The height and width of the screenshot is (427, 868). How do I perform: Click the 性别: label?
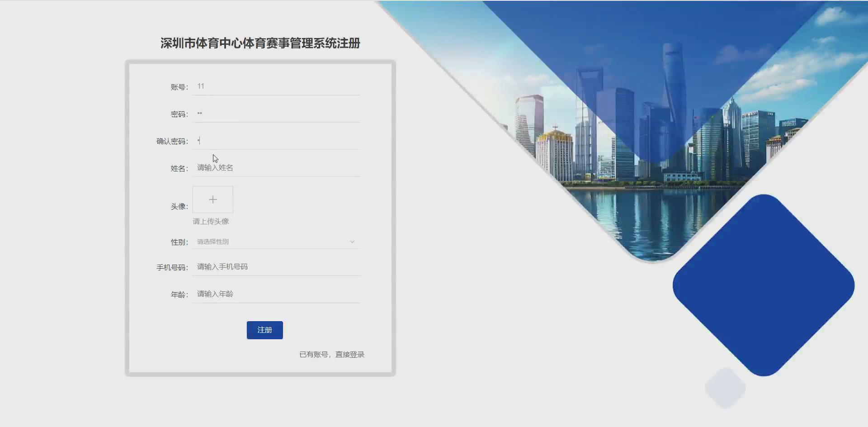pos(179,242)
